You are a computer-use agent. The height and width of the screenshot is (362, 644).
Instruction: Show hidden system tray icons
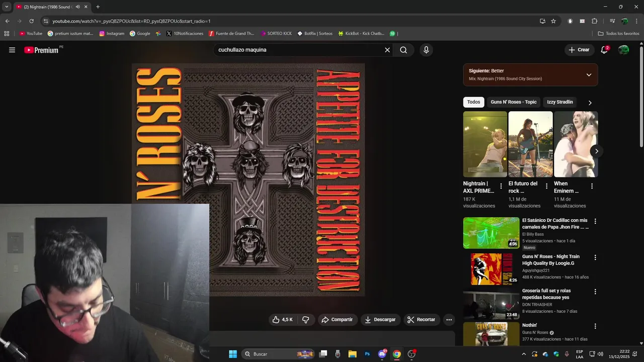[524, 354]
